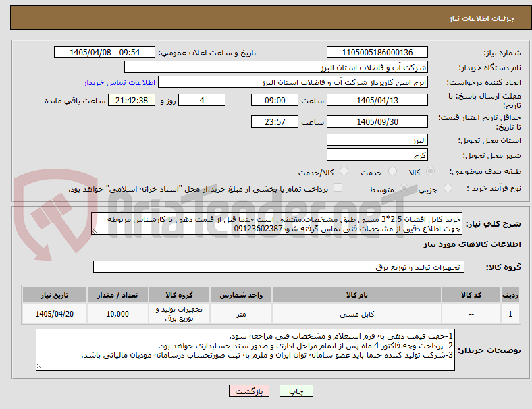
Task: Select the کالا/خدمت radio button
Action: [344, 171]
